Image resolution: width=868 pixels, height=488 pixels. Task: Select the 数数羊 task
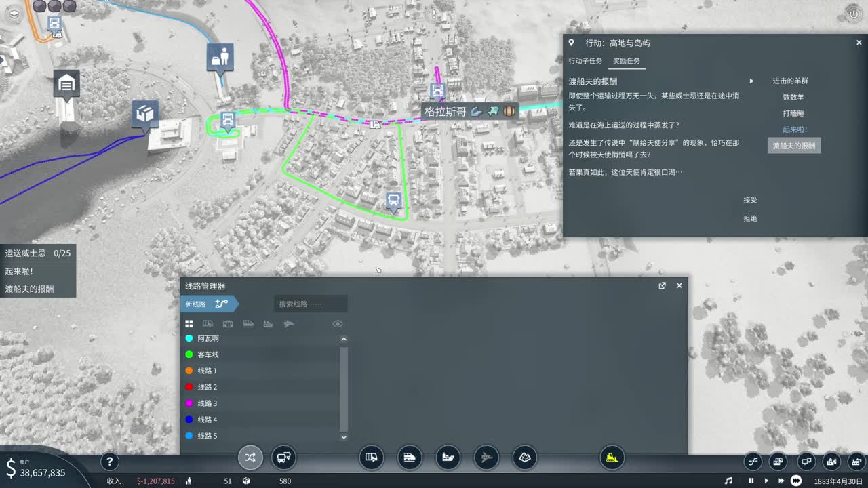coord(793,97)
